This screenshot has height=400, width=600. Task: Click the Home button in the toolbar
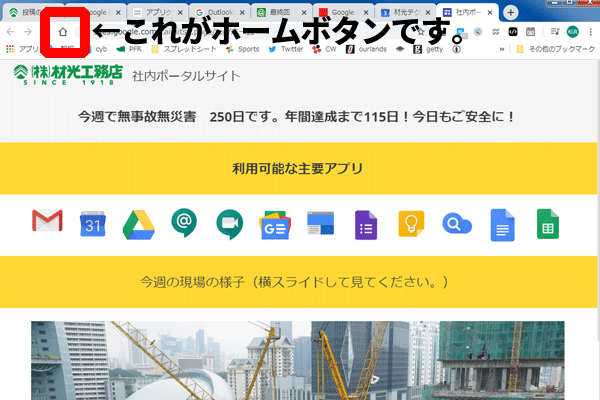coord(63,32)
